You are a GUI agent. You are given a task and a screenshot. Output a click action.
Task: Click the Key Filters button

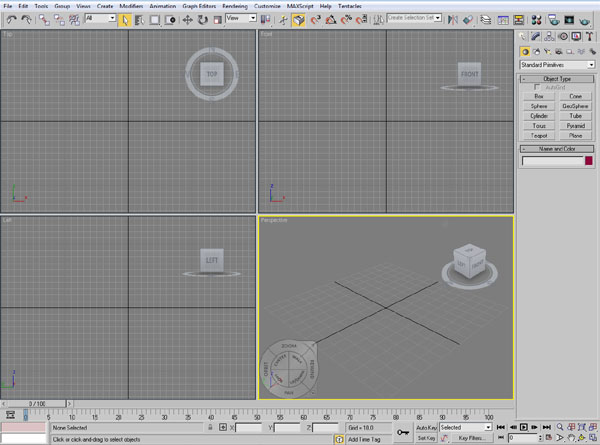[471, 438]
